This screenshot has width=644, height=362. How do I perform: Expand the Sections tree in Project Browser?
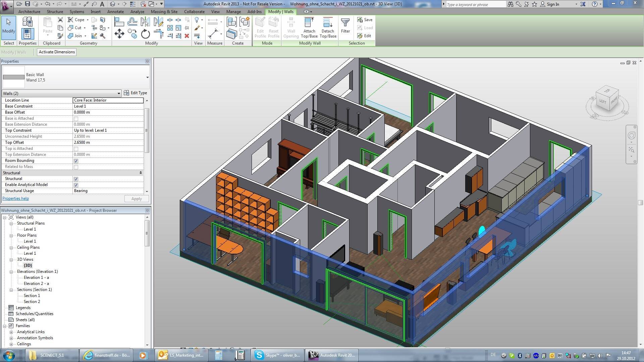click(11, 290)
